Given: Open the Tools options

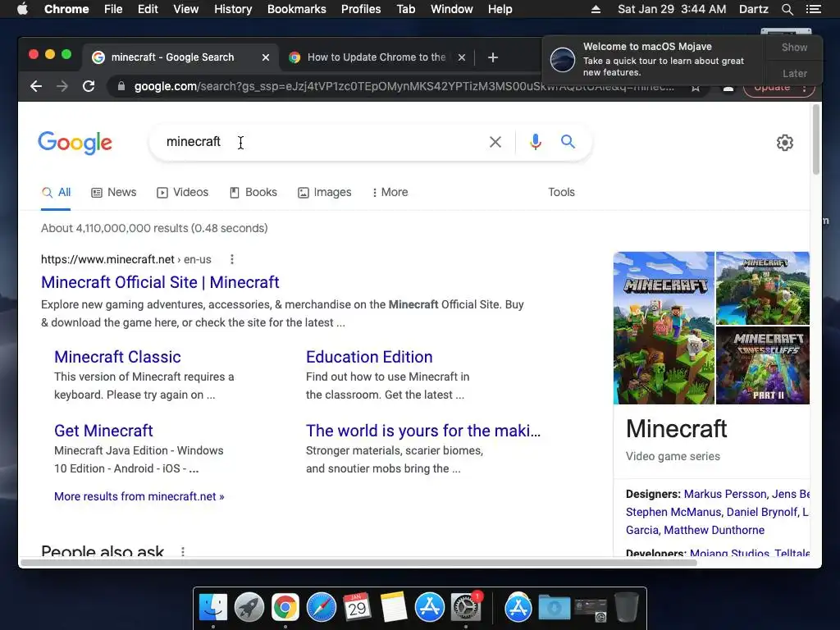Looking at the screenshot, I should pos(561,192).
